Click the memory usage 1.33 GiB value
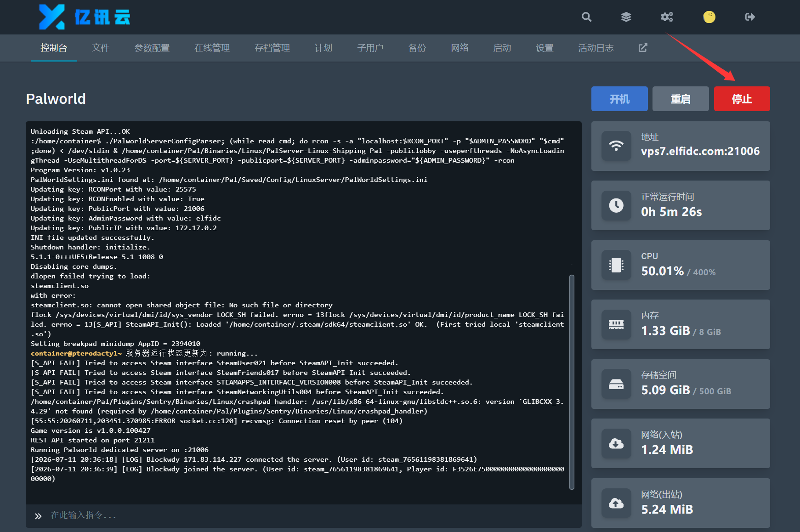The width and height of the screenshot is (800, 532). (666, 331)
